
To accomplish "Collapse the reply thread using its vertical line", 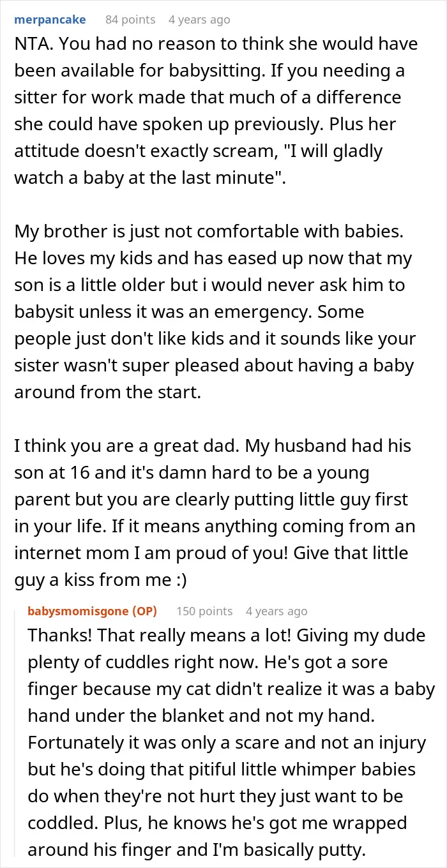I will click(18, 734).
